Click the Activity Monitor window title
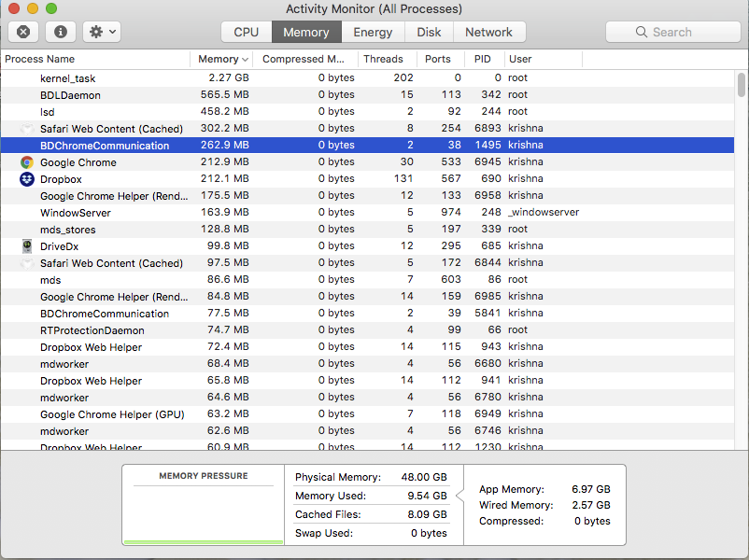This screenshot has width=749, height=560. coord(374,8)
